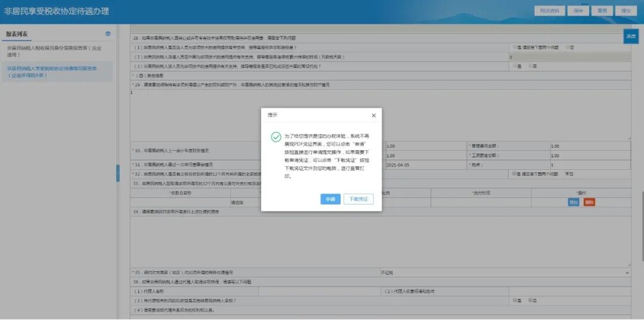Image resolution: width=644 pixels, height=320 pixels.
Task: Click the 保存 button in the header
Action: [578, 11]
